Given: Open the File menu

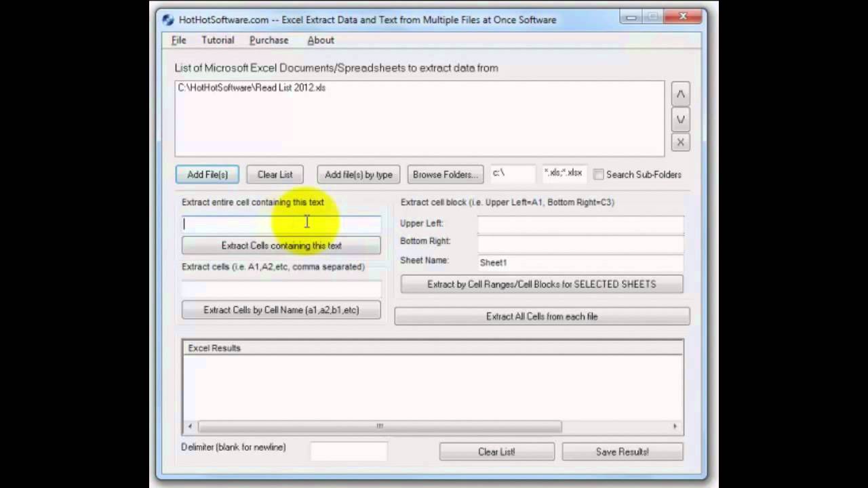Looking at the screenshot, I should (x=179, y=40).
